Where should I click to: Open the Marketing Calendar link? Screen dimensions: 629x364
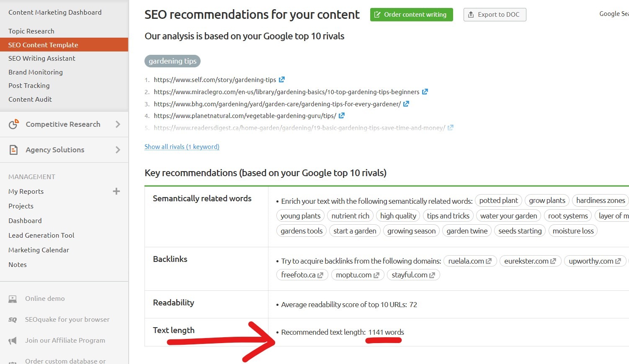click(x=39, y=250)
